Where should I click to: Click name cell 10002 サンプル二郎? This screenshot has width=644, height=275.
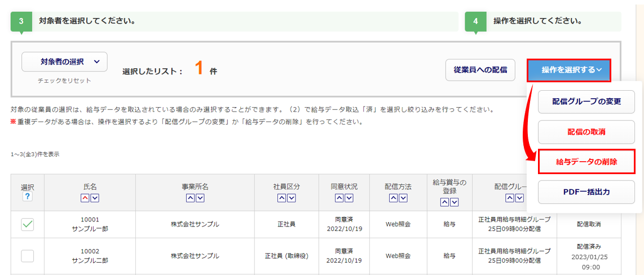click(x=90, y=256)
